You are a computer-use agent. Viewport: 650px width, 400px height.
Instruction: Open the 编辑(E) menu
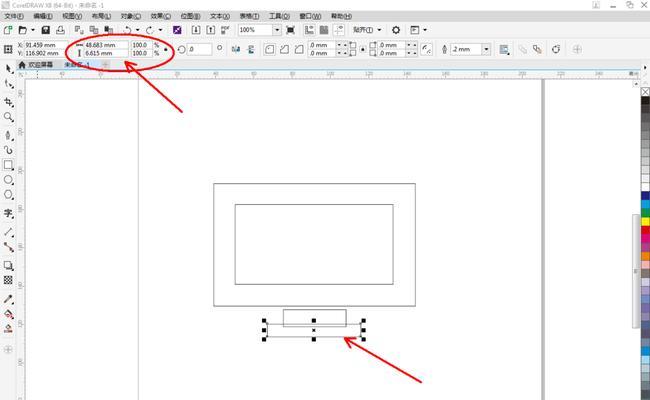43,16
